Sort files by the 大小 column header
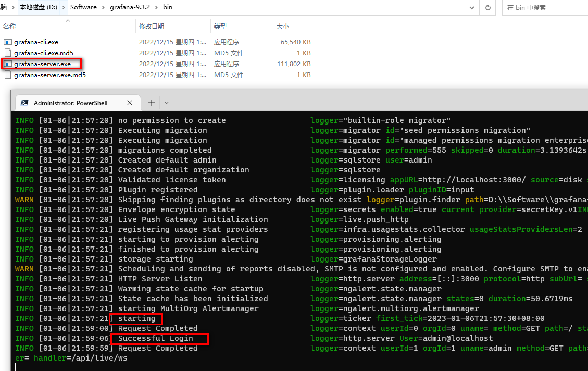This screenshot has width=588, height=371. point(283,26)
